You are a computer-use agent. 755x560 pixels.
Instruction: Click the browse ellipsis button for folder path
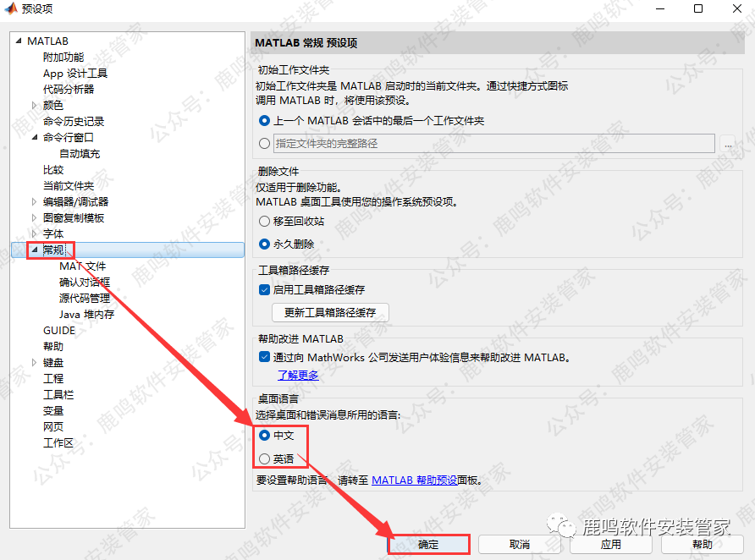click(x=728, y=144)
